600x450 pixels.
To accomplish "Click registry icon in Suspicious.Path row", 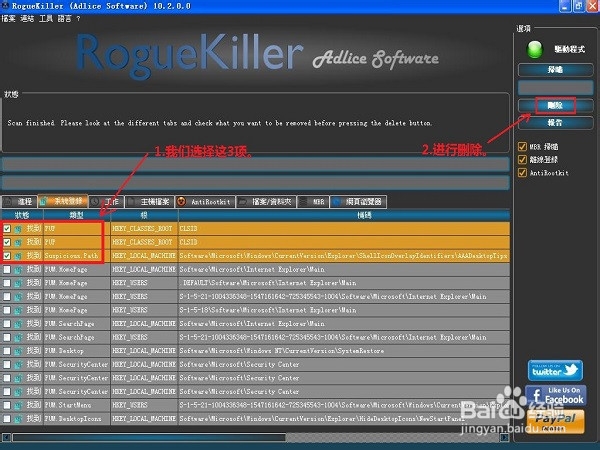I will (x=18, y=256).
